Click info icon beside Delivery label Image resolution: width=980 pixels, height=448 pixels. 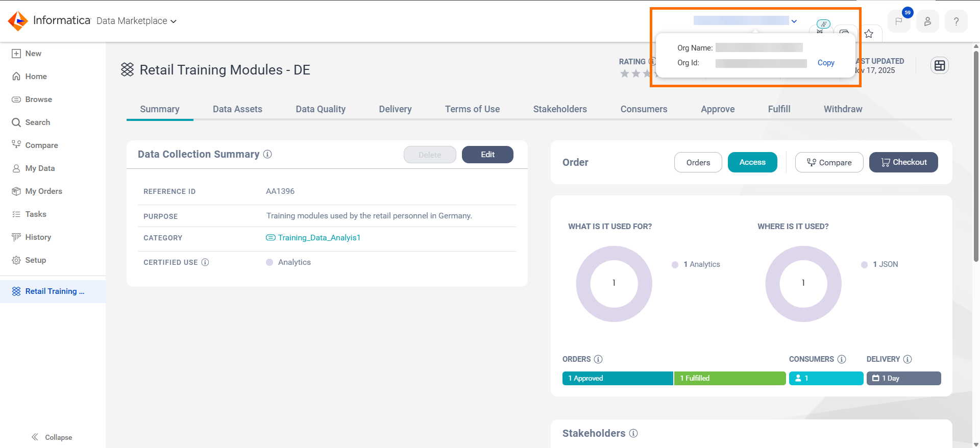pos(908,359)
